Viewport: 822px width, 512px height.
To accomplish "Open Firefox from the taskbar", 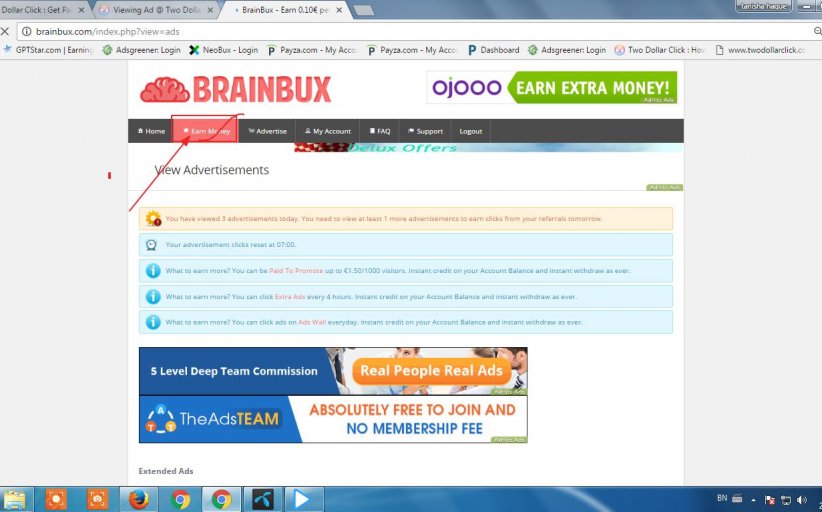I will click(x=139, y=499).
